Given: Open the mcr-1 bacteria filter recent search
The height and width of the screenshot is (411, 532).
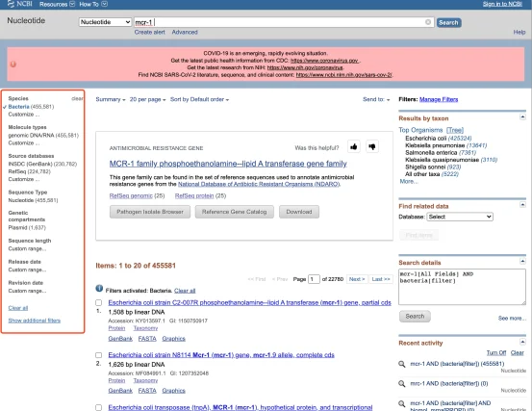Looking at the screenshot, I should coord(457,364).
